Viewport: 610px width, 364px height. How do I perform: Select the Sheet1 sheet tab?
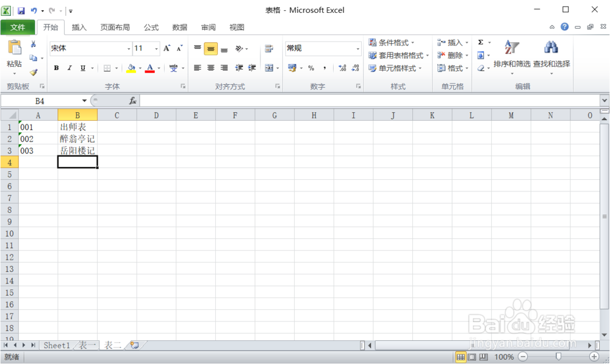point(56,345)
